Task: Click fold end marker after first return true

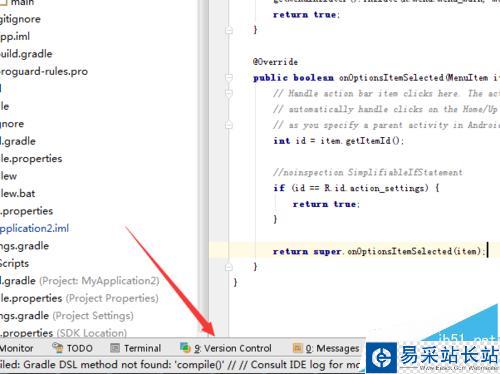Action: (x=229, y=30)
